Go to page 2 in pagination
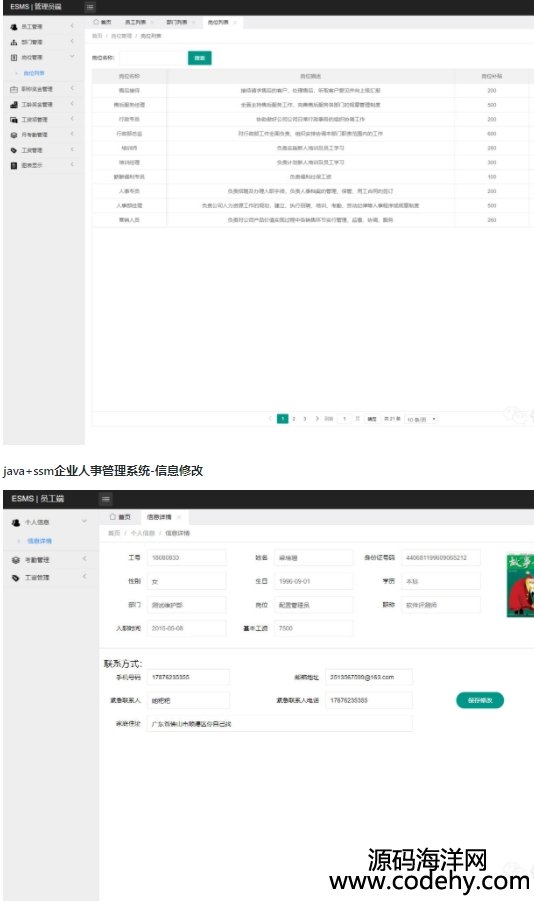This screenshot has width=534, height=901. click(x=294, y=419)
